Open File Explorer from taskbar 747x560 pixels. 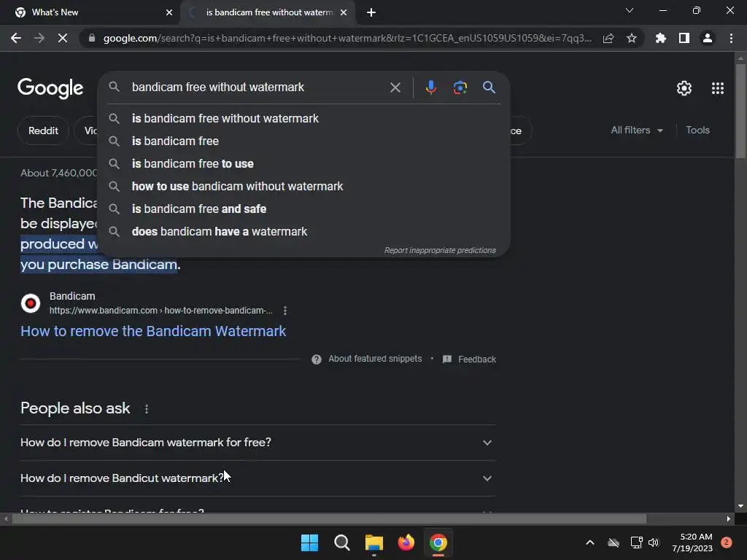[x=374, y=542]
